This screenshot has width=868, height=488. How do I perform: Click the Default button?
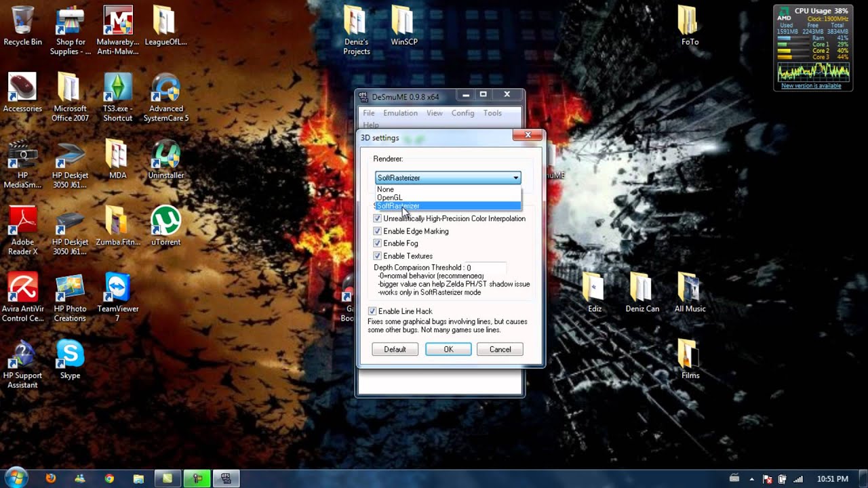[395, 349]
